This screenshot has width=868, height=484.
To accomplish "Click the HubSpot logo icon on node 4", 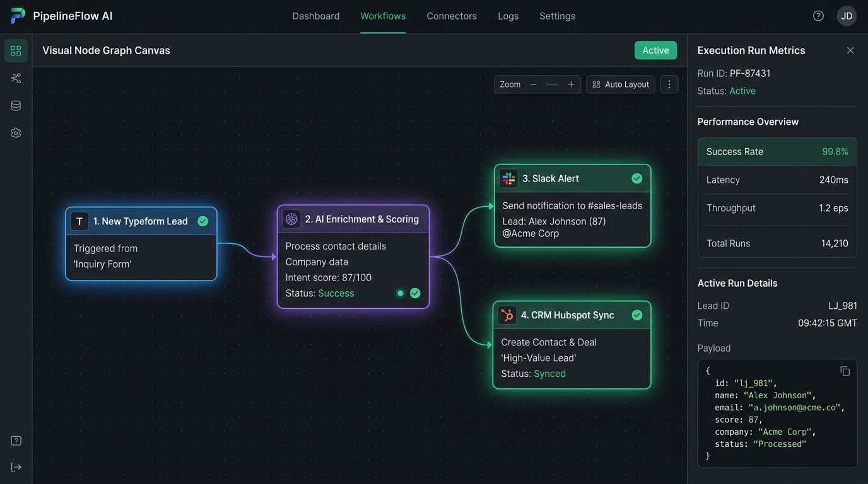I will click(507, 315).
